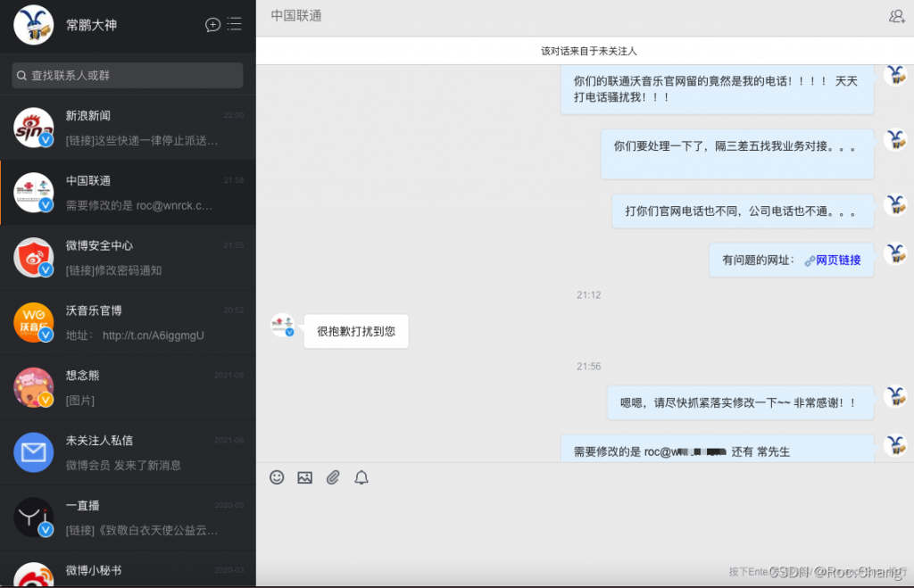The height and width of the screenshot is (588, 914).
Task: Click the 一直播 black avatar
Action: coord(34,518)
